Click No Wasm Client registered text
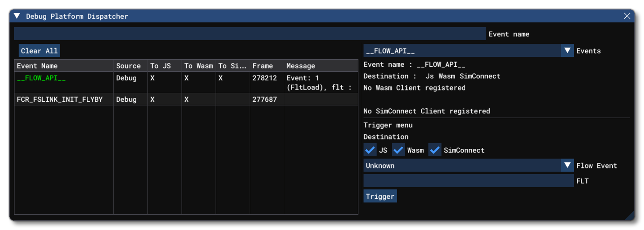The height and width of the screenshot is (230, 644). [414, 88]
